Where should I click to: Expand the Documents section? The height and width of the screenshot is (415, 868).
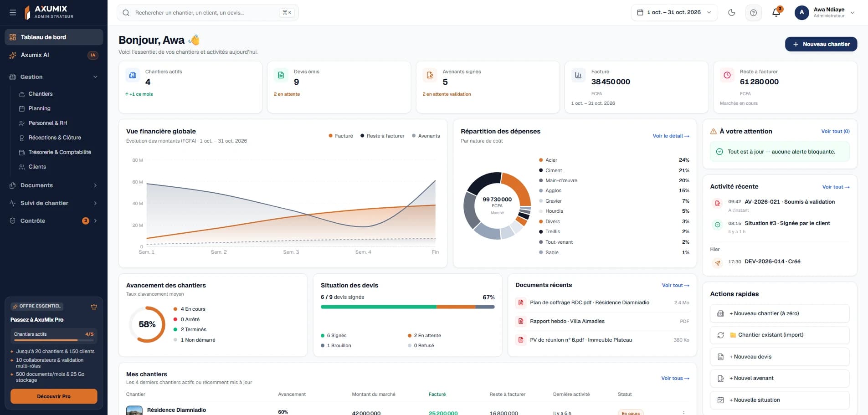(54, 185)
